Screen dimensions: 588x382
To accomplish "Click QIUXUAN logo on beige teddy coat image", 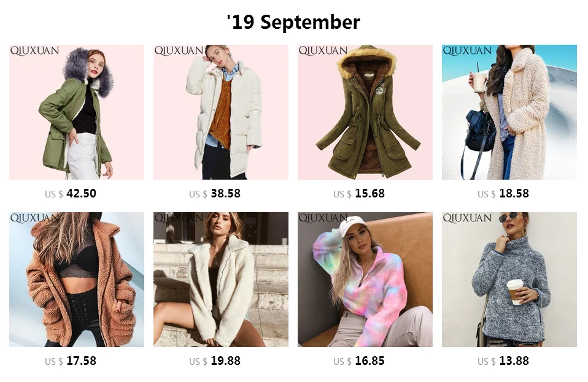I will (467, 50).
